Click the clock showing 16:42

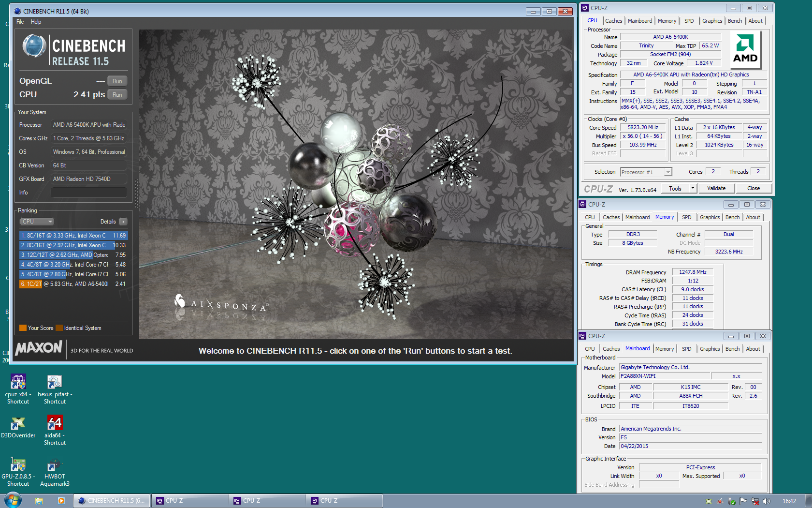(x=789, y=501)
